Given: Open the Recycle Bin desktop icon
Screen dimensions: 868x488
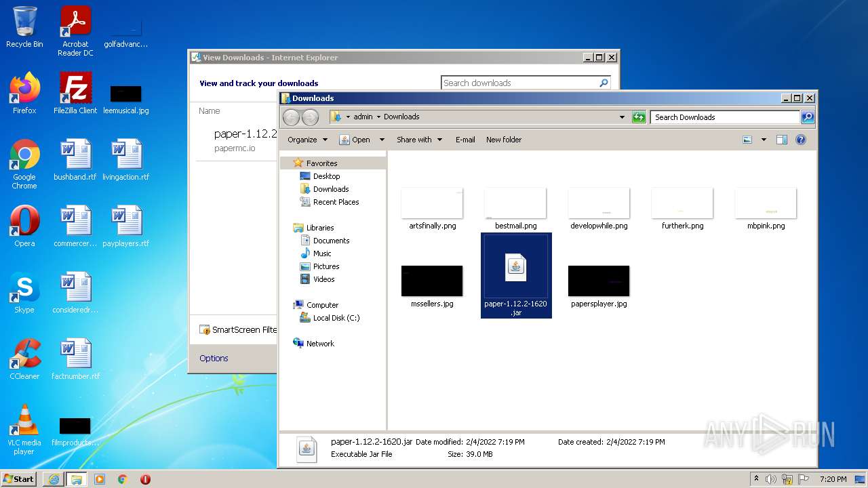Looking at the screenshot, I should click(24, 27).
